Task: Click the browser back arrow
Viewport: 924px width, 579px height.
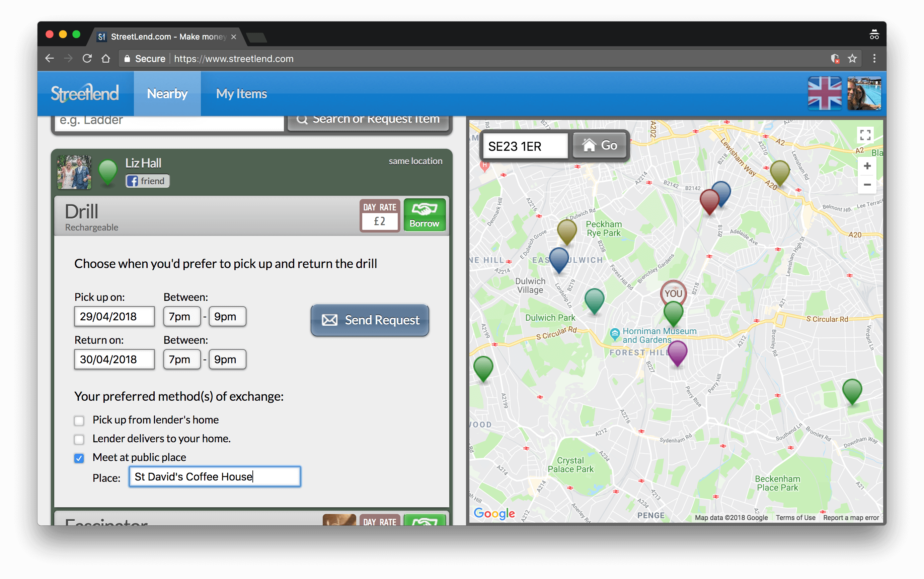Action: click(50, 58)
